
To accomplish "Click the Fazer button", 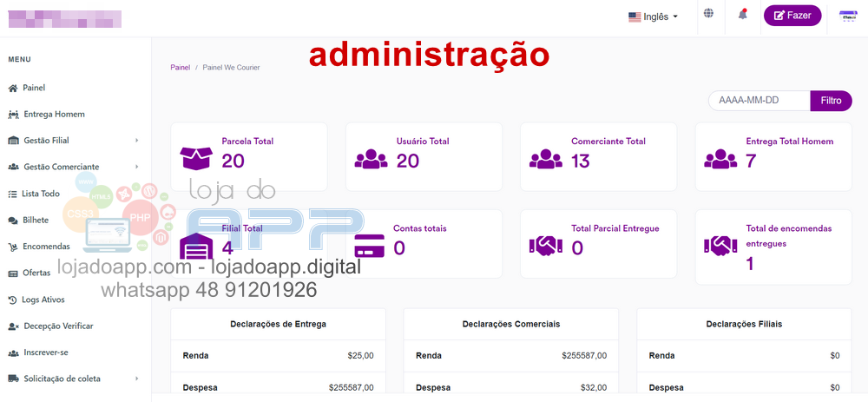I will coord(792,16).
